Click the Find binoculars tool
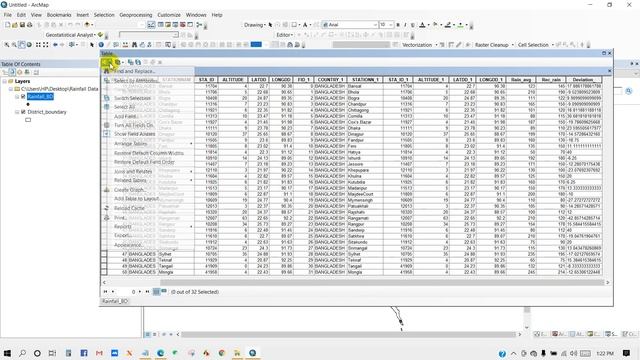This screenshot has width=640, height=360. pyautogui.click(x=134, y=44)
